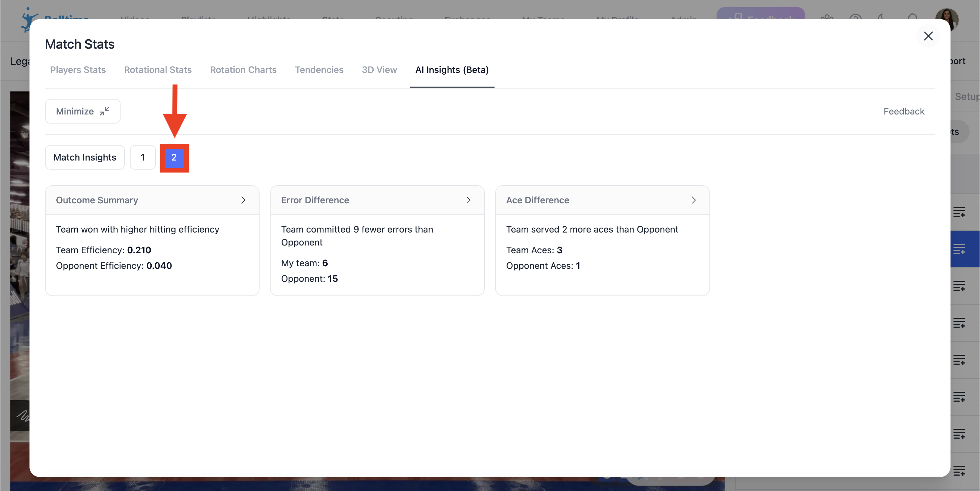Expand the Error Difference chevron
The height and width of the screenshot is (491, 980).
(x=468, y=200)
